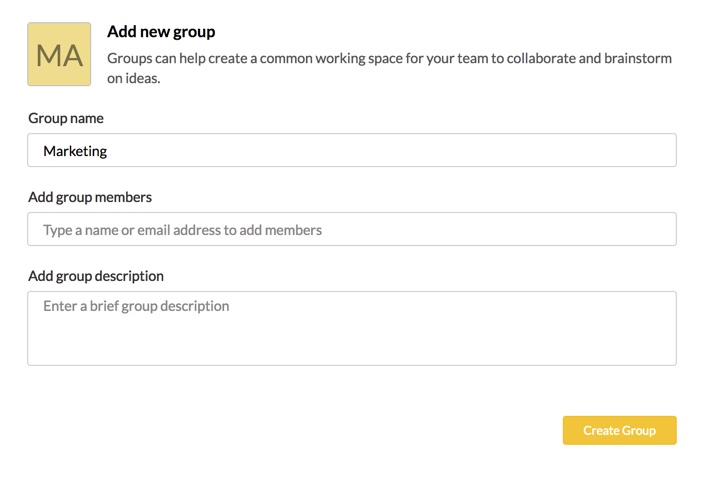
Task: Select the 'Add group members' label
Action: point(90,197)
